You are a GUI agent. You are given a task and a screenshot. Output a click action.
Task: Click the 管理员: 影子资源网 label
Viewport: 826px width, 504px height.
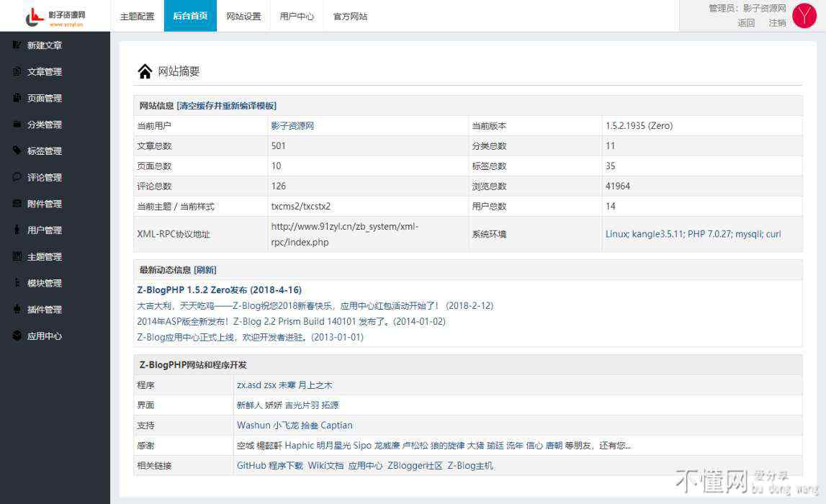(x=747, y=9)
